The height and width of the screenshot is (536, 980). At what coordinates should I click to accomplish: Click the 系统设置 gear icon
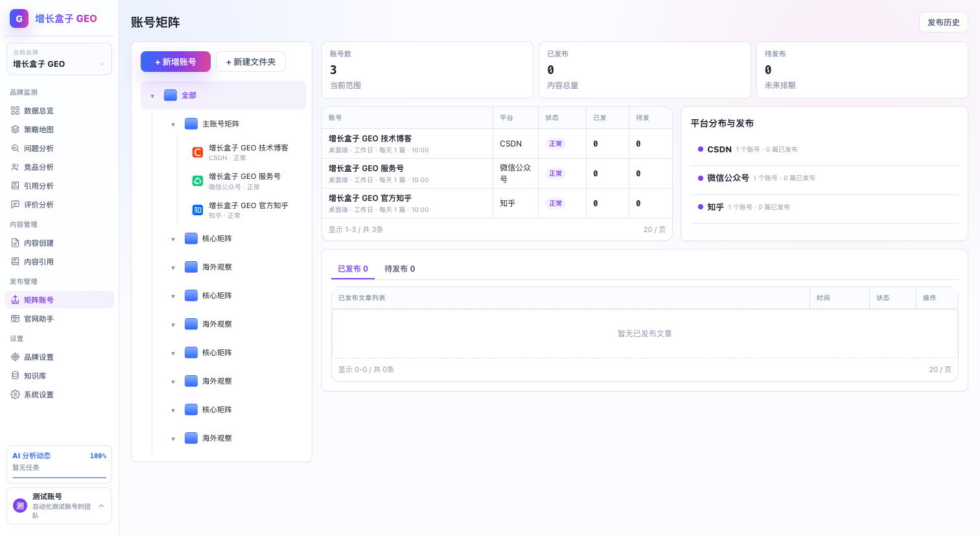(x=15, y=395)
